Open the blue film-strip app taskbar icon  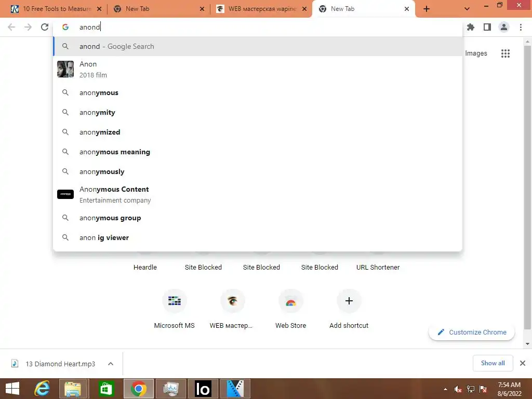click(x=235, y=389)
